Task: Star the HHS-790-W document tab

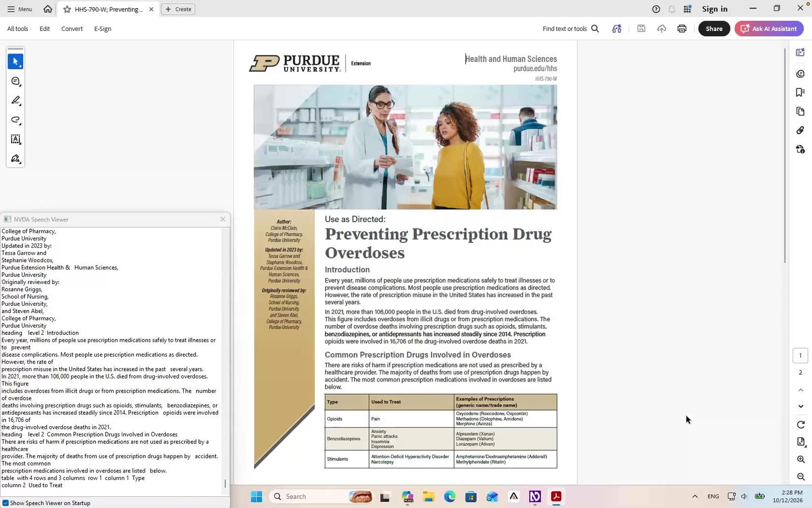Action: click(67, 9)
